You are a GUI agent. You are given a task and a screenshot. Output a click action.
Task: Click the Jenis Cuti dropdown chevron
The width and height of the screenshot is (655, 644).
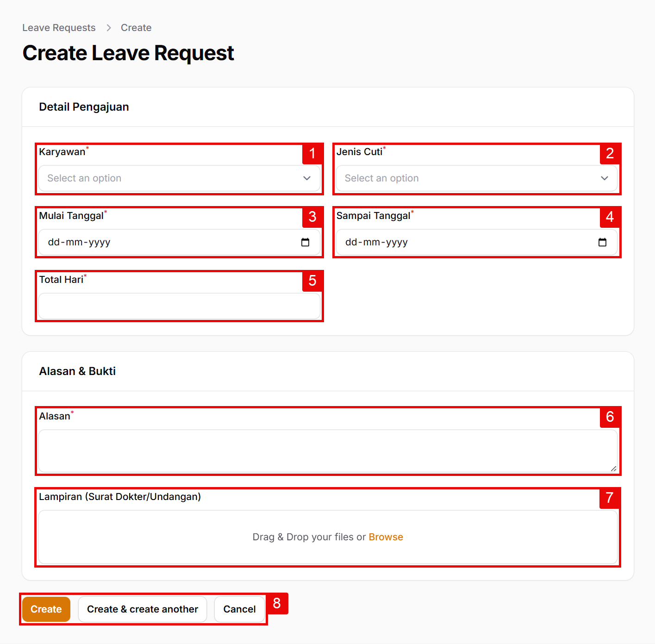[x=604, y=178]
